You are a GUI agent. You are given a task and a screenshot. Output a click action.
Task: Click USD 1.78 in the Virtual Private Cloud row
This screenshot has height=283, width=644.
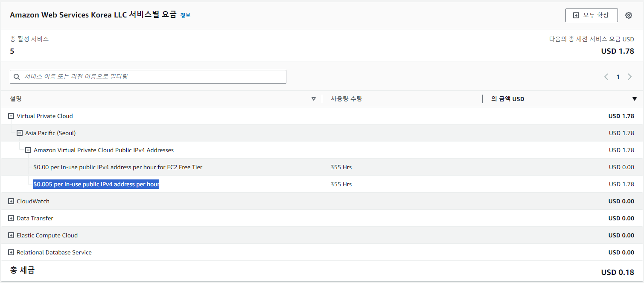click(x=621, y=116)
